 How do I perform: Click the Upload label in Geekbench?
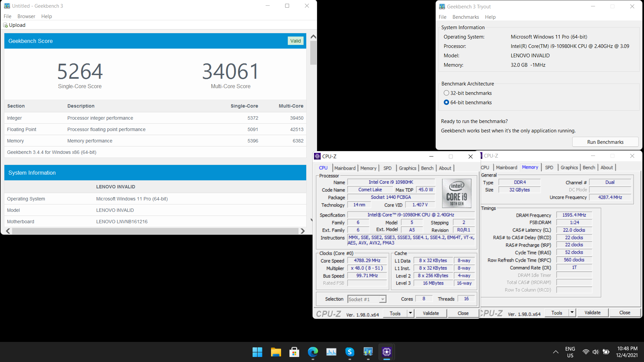point(17,25)
